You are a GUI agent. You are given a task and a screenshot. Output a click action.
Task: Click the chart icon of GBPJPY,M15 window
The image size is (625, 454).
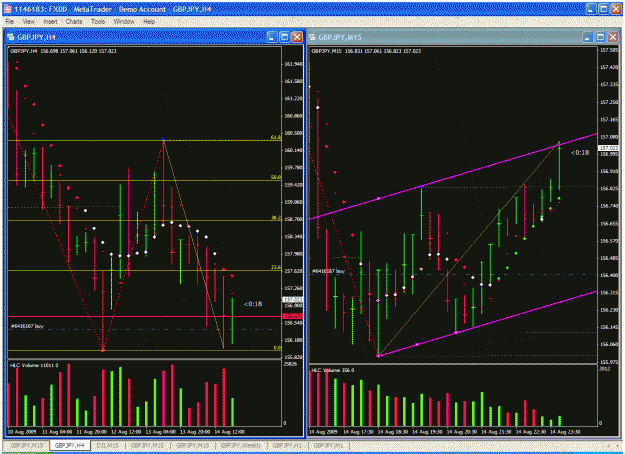pos(312,37)
